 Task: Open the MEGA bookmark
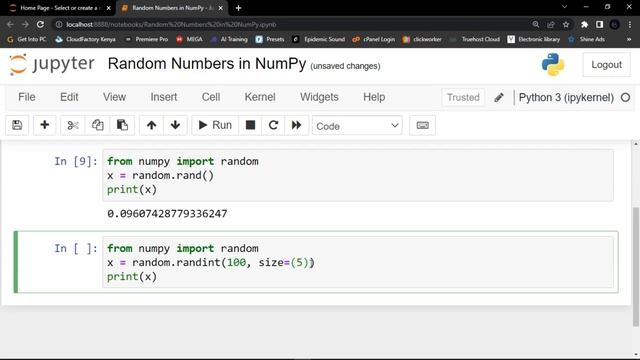tap(189, 39)
